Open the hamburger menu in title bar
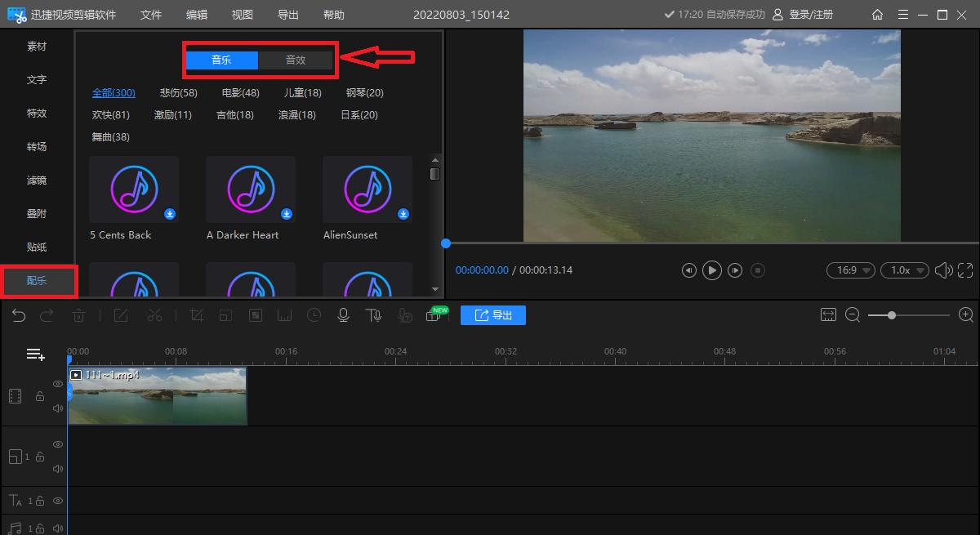 902,15
